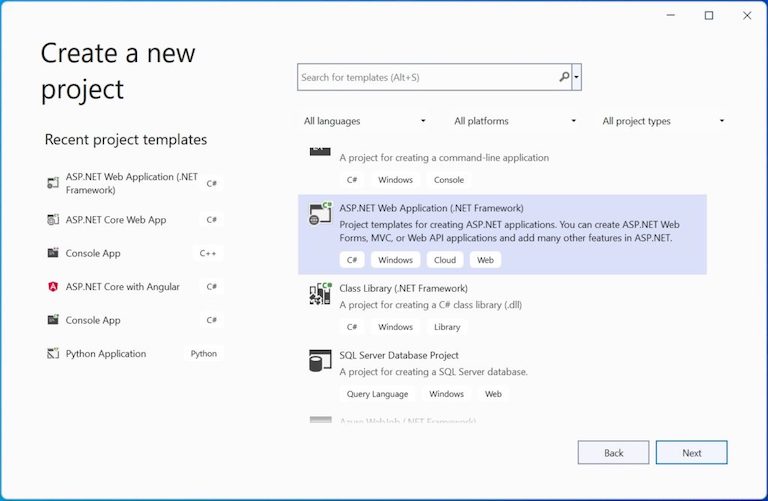Open the All platforms dropdown
The image size is (768, 501).
click(515, 121)
